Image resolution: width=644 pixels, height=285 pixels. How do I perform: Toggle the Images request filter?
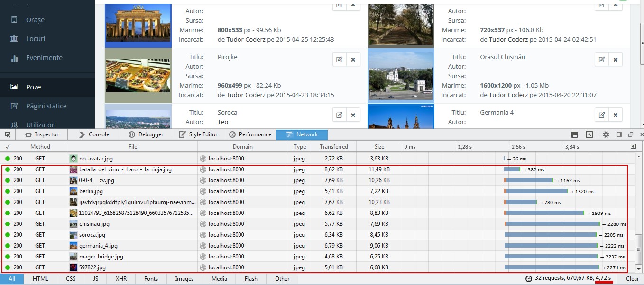pyautogui.click(x=184, y=279)
